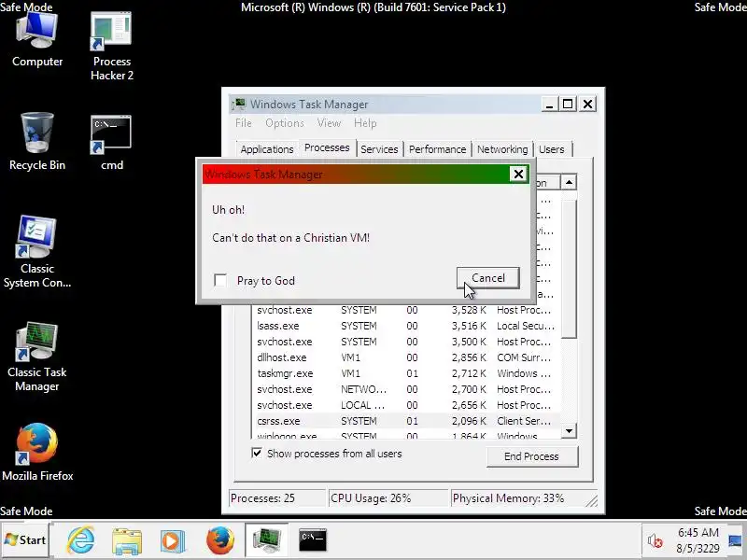Tick the Pray to God checkbox

(220, 281)
